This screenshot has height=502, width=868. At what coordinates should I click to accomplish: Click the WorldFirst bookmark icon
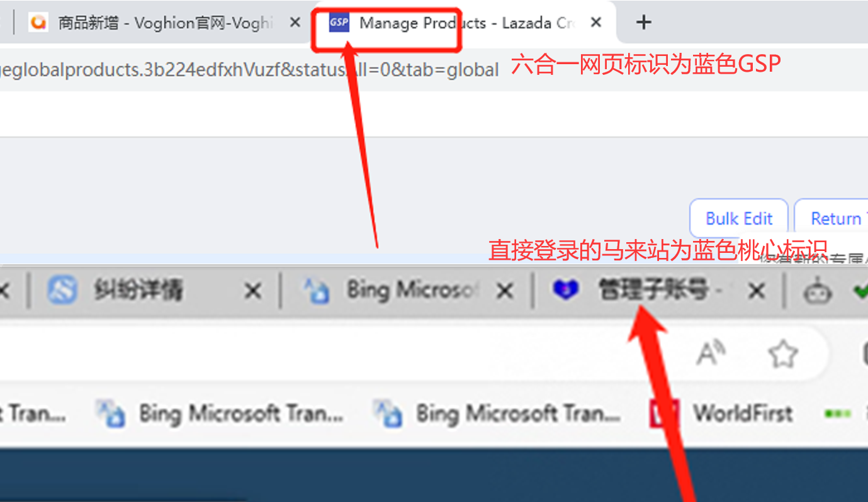(665, 413)
